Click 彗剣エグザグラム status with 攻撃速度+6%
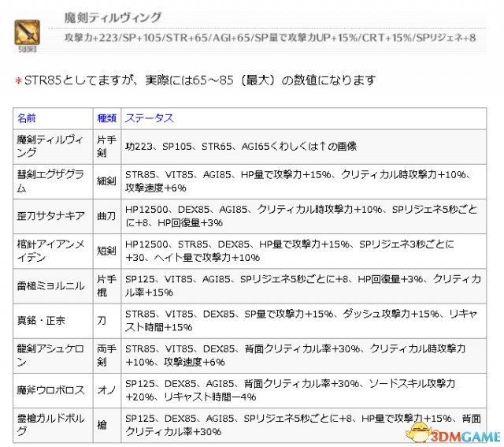This screenshot has width=504, height=447. pyautogui.click(x=304, y=181)
